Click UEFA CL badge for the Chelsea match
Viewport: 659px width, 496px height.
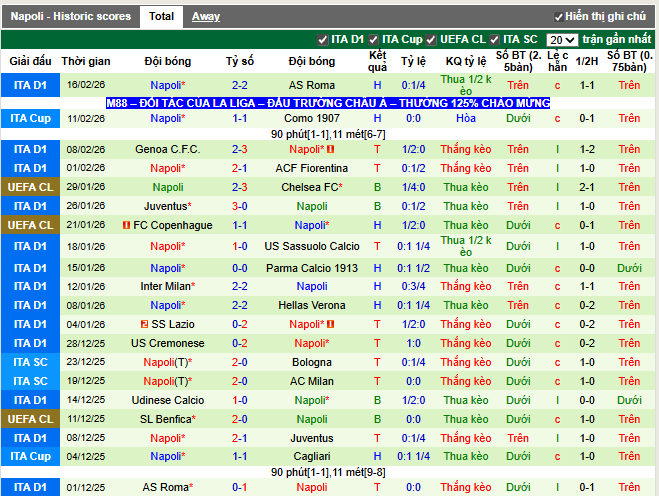(30, 187)
